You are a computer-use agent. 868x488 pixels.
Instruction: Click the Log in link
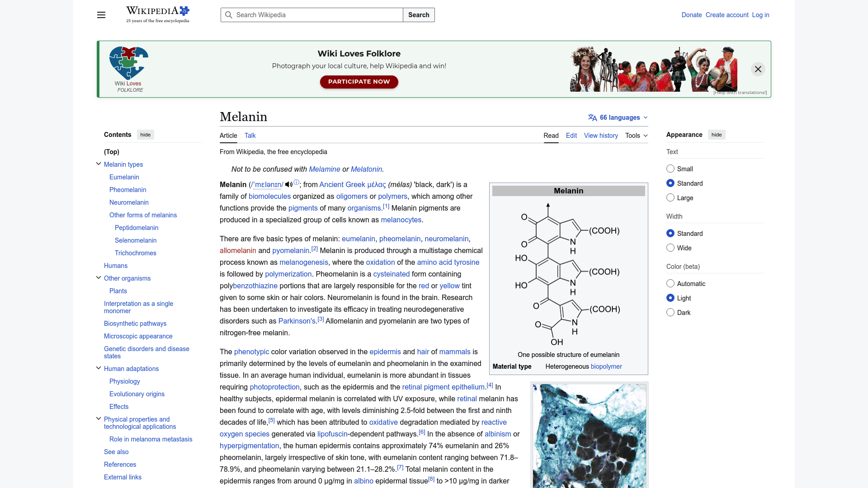[x=760, y=15]
